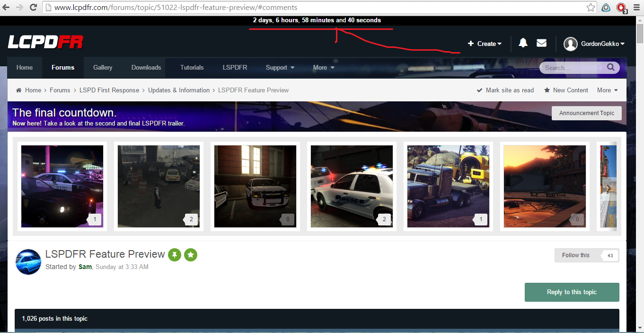This screenshot has height=333, width=644.
Task: Open the New Content link
Action: point(566,90)
